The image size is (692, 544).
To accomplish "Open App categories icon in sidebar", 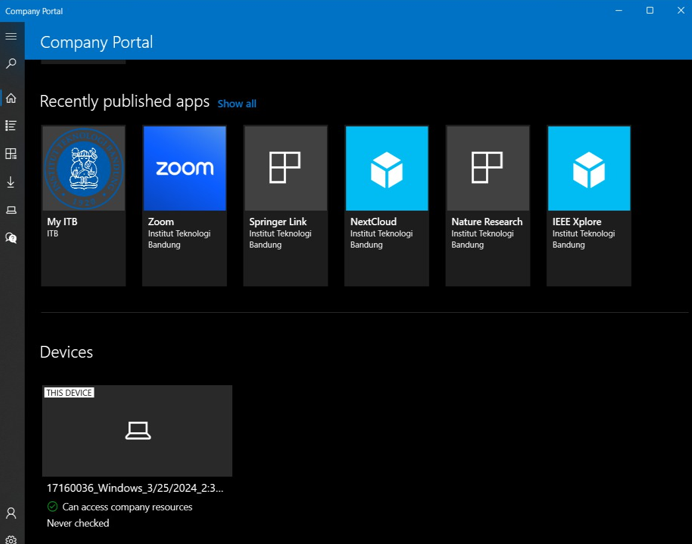I will [11, 154].
